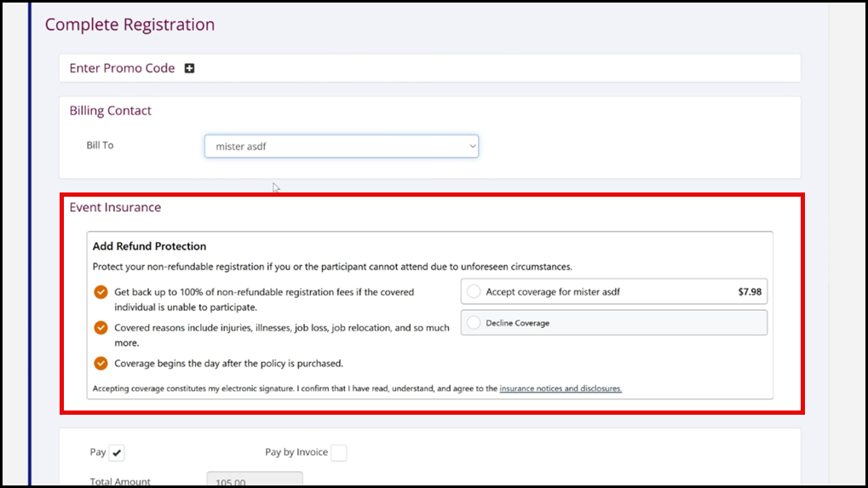Image resolution: width=868 pixels, height=488 pixels.
Task: Click the $7.98 coverage price
Action: [x=750, y=292]
